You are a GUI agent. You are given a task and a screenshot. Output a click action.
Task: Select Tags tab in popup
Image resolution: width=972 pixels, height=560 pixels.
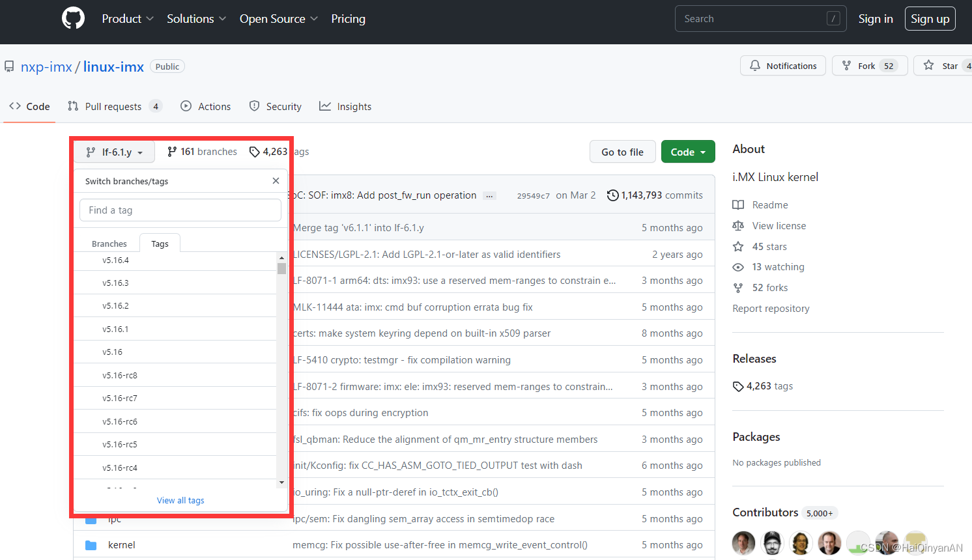point(160,244)
